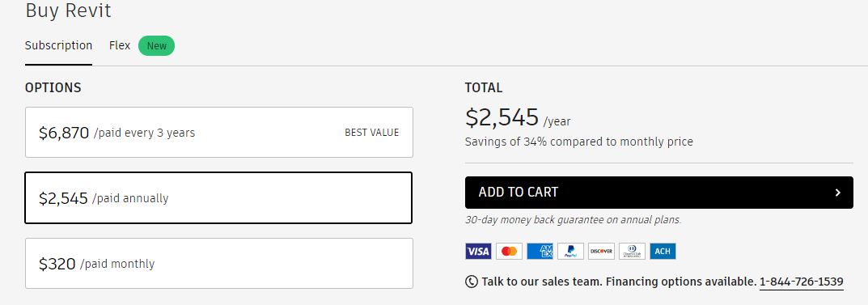The image size is (868, 305).
Task: Click the Visa payment icon
Action: [x=478, y=252]
